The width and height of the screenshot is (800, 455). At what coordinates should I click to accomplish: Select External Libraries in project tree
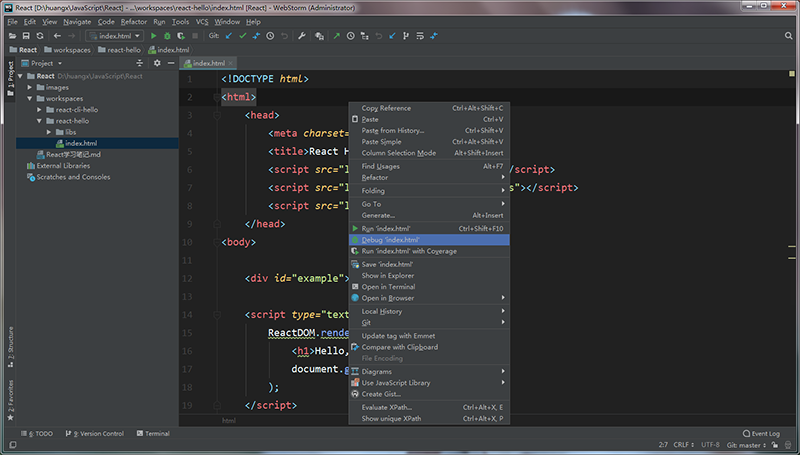58,166
